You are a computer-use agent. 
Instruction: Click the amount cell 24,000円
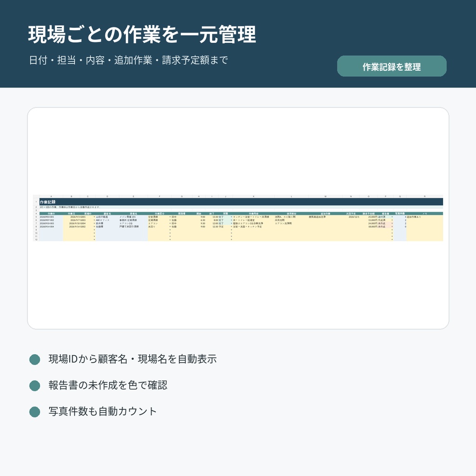coord(369,224)
